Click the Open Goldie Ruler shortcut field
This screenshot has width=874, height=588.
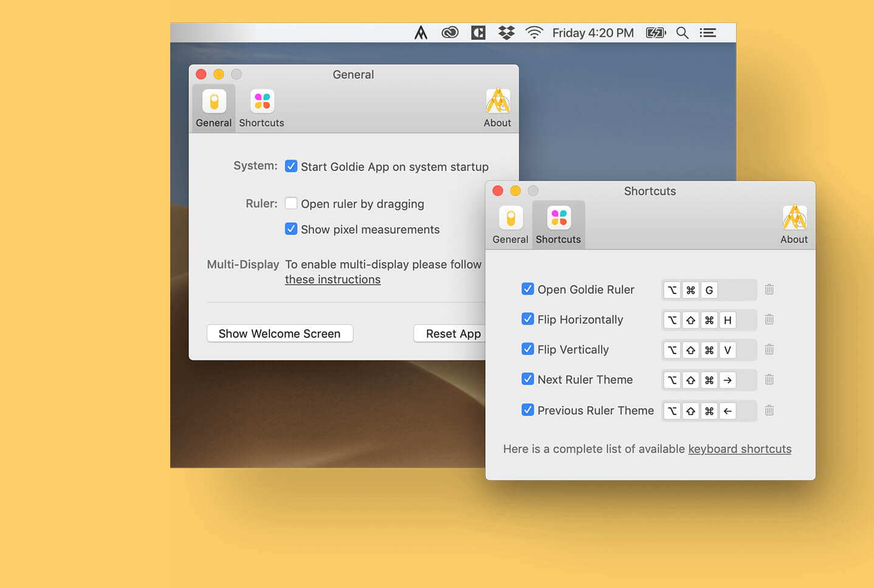coord(709,290)
